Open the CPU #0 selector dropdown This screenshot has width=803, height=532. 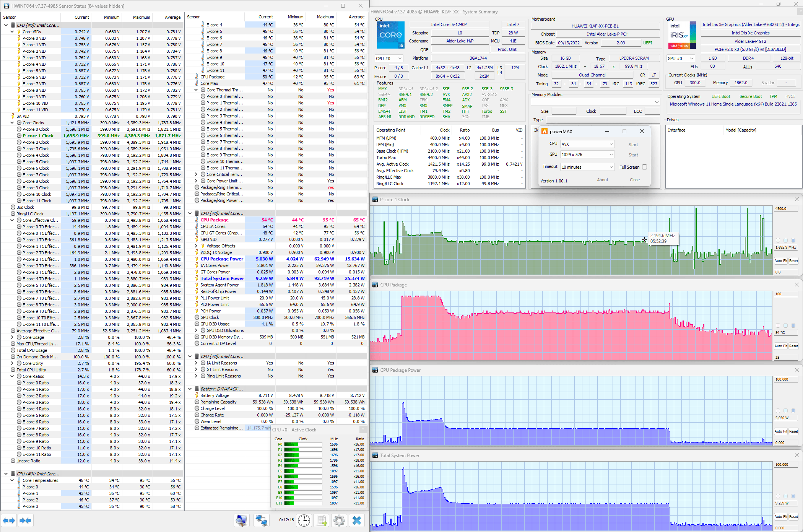(389, 59)
